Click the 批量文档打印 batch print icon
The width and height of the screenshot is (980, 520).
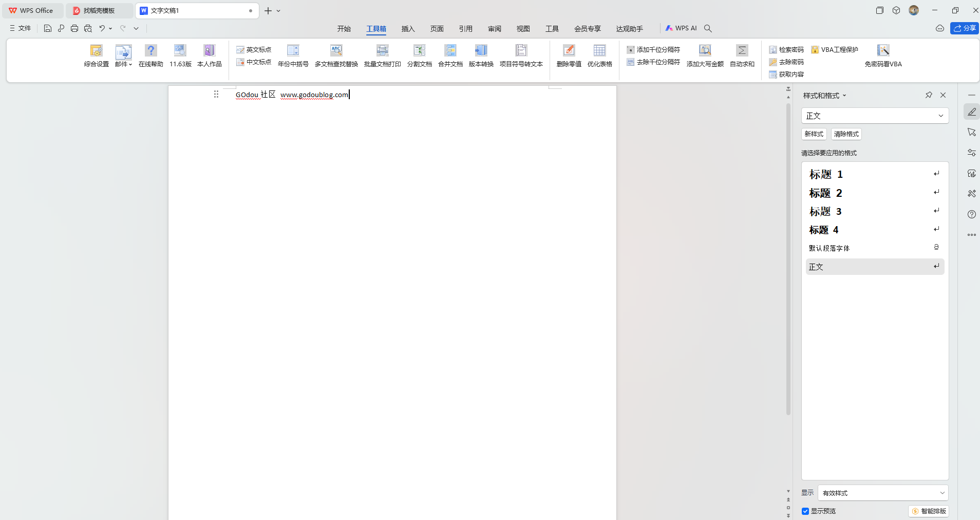click(x=382, y=51)
